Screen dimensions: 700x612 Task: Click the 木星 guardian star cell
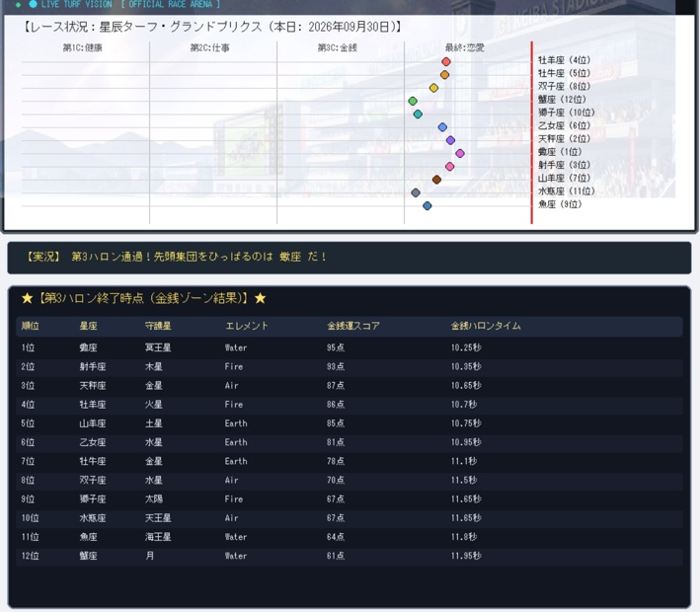click(x=154, y=366)
